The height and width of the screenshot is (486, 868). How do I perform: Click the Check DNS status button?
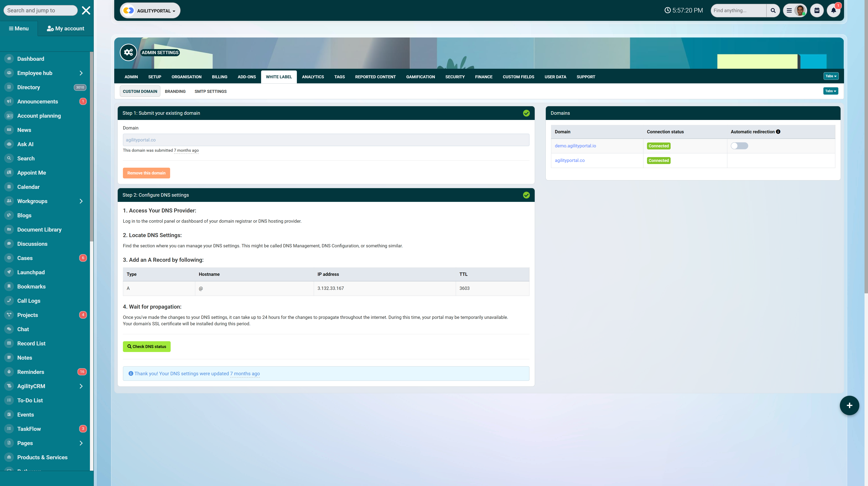point(147,347)
